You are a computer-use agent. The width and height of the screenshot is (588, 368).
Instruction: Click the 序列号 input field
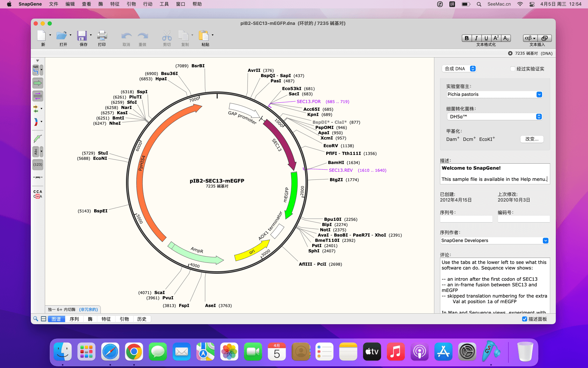466,219
